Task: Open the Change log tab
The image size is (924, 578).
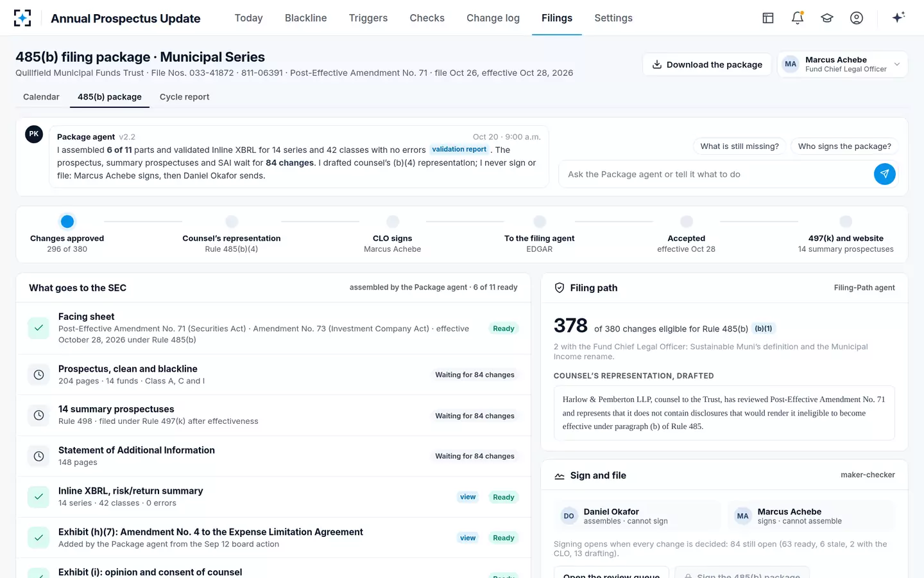Action: point(493,18)
